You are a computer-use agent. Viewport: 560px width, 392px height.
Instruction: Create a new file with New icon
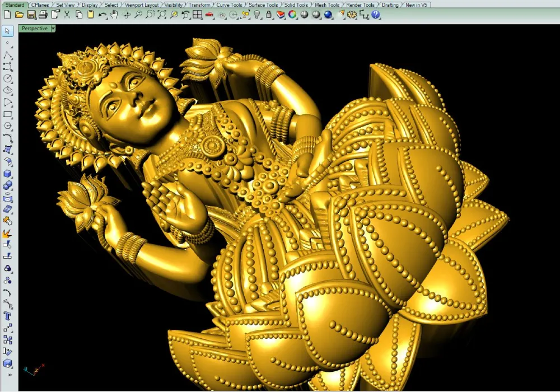coord(7,15)
